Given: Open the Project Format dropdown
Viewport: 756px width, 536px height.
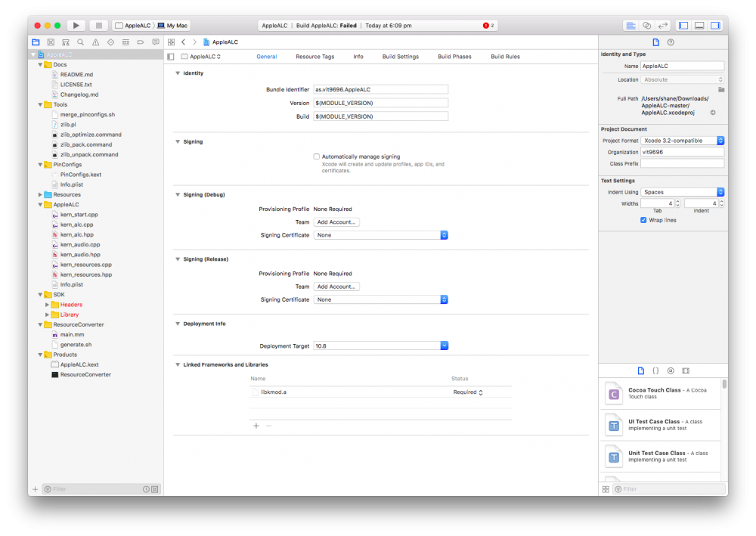Looking at the screenshot, I should pos(682,141).
